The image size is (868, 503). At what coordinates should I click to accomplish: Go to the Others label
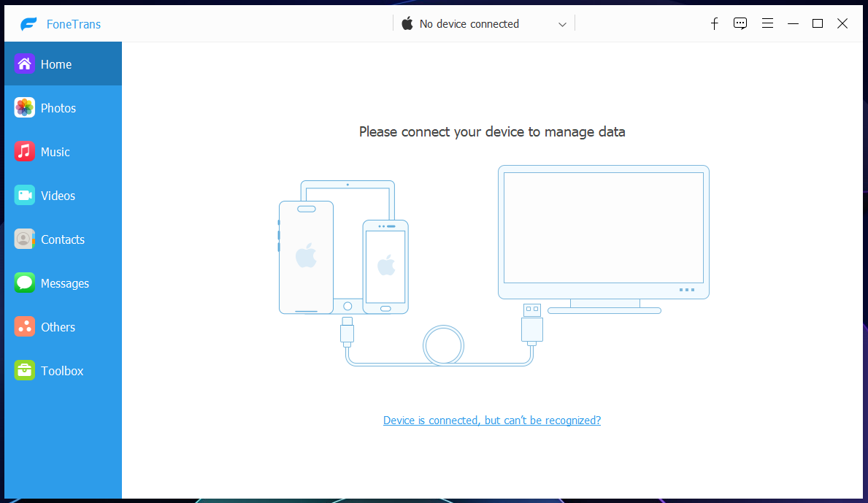[x=58, y=327]
